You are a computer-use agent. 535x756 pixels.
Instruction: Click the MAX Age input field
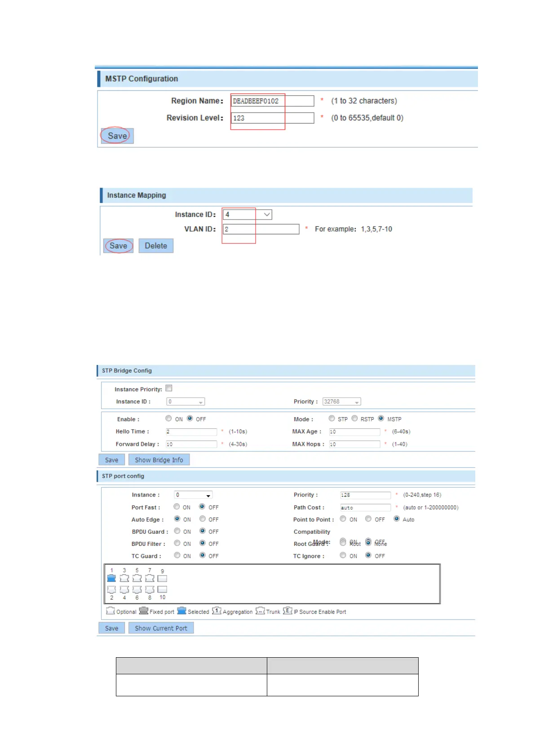pyautogui.click(x=354, y=431)
